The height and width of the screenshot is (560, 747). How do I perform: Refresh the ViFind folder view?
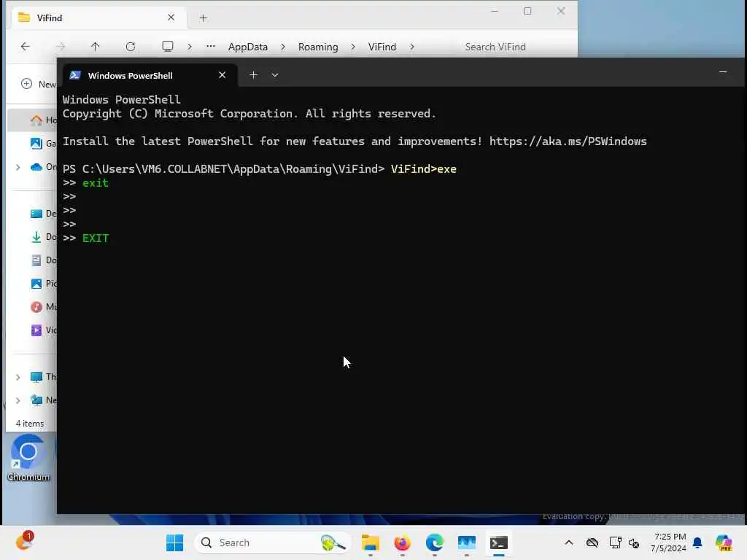click(x=131, y=46)
